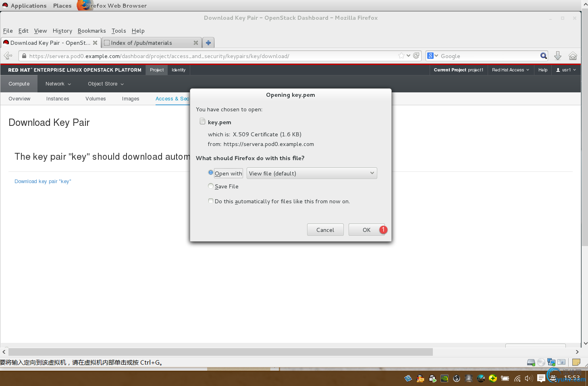Open the View menu

(x=40, y=31)
